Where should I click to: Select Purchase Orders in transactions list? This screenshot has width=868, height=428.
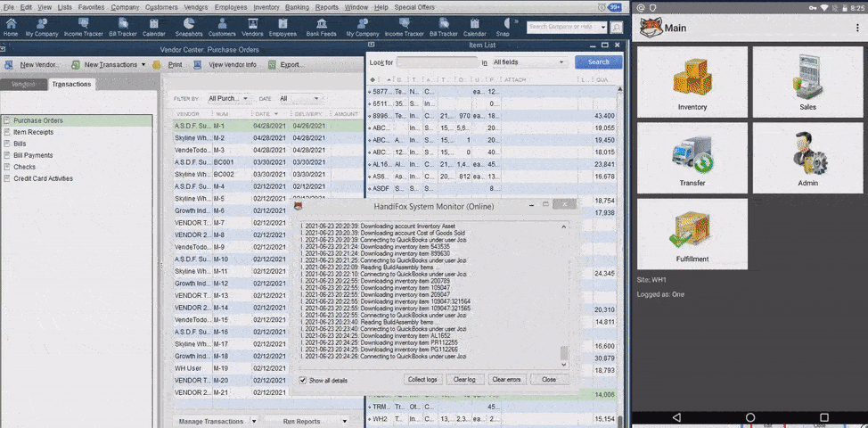pos(77,120)
